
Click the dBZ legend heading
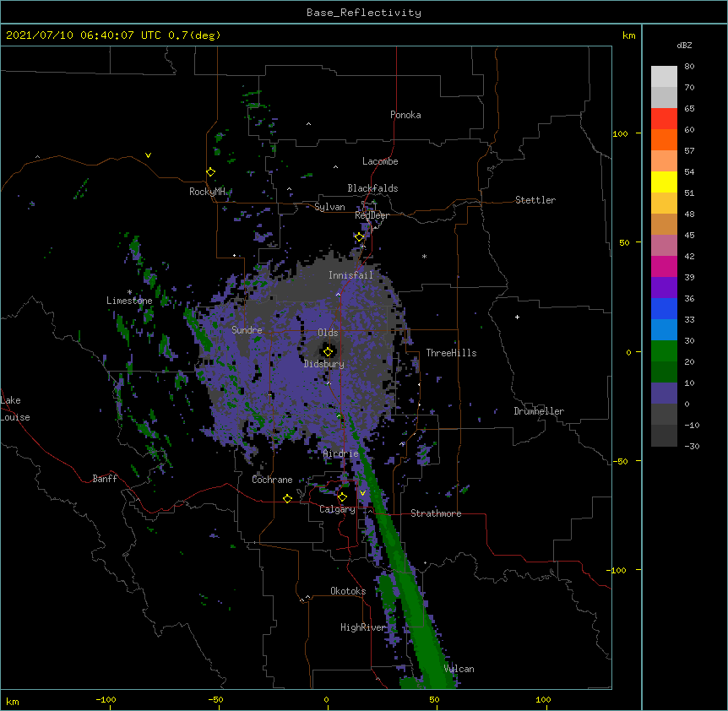click(684, 46)
